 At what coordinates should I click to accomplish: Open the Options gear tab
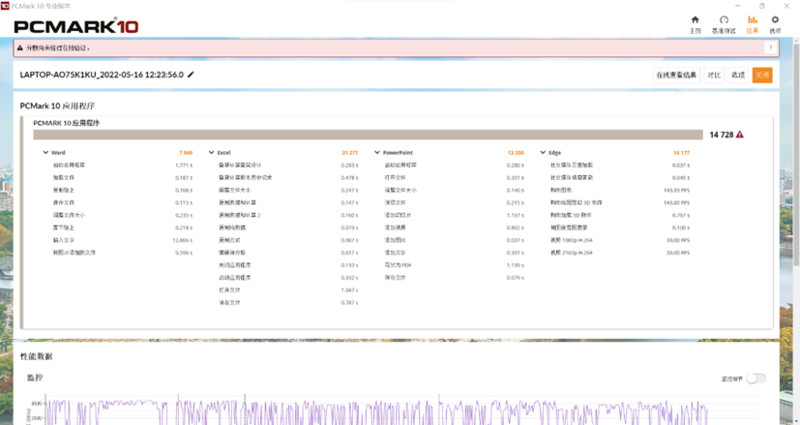[x=775, y=24]
